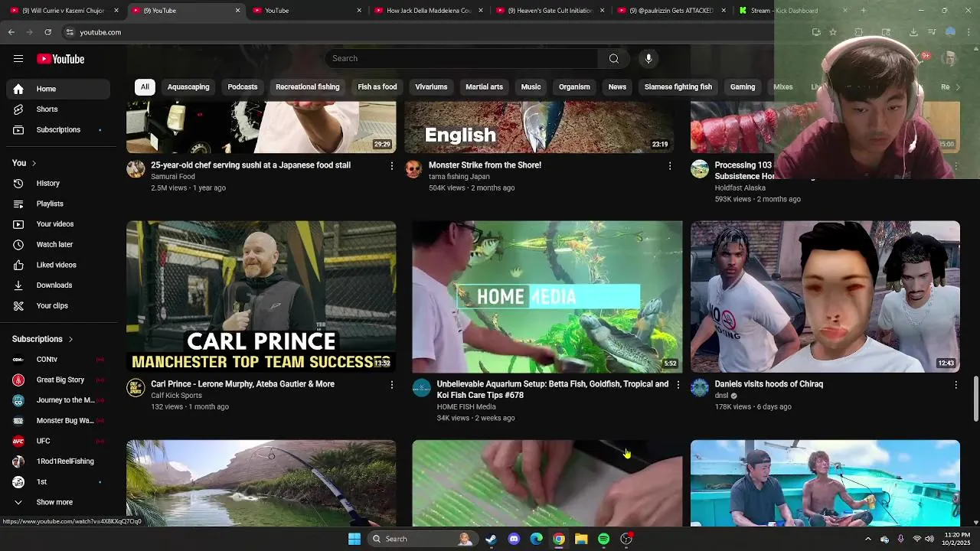Open Discord from the taskbar

click(514, 539)
